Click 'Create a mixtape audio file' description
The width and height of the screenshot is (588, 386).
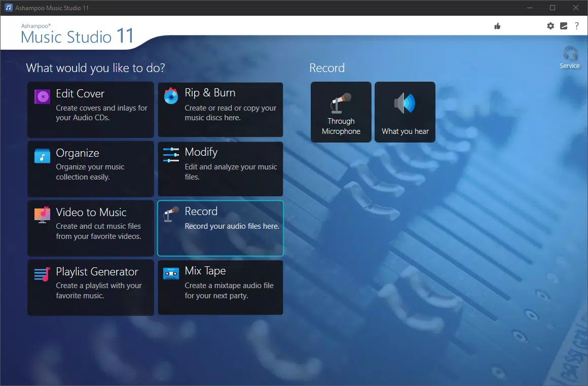click(x=229, y=290)
